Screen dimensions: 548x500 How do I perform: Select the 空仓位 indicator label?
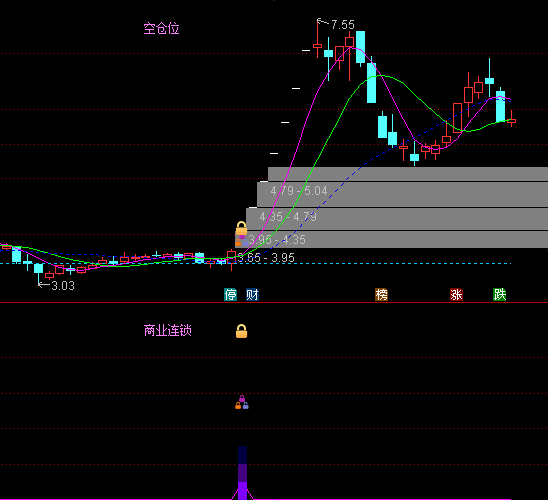coord(161,28)
